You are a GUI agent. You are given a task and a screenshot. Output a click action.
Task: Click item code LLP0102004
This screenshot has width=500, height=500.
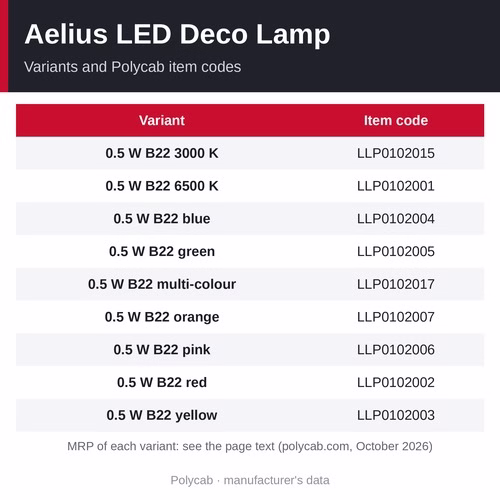[x=396, y=219]
